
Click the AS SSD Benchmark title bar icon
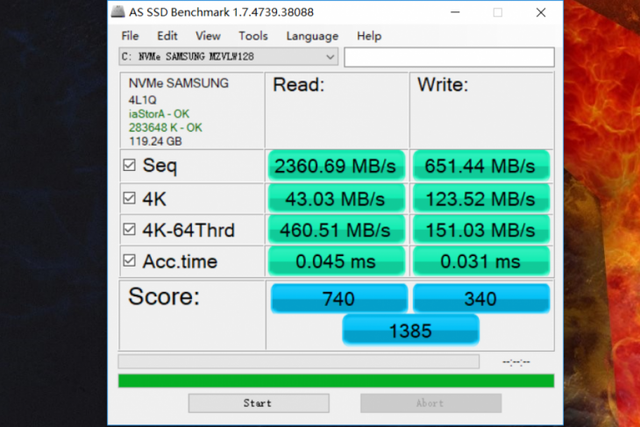pyautogui.click(x=118, y=11)
